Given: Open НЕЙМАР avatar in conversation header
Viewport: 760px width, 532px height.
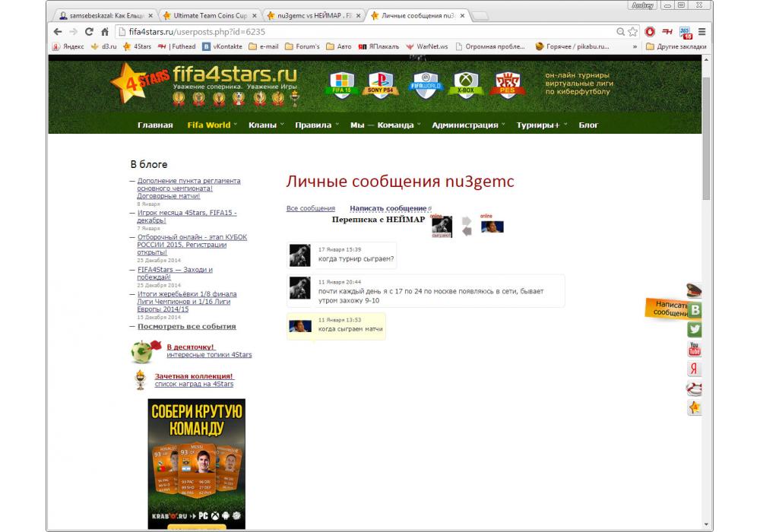Looking at the screenshot, I should click(492, 226).
